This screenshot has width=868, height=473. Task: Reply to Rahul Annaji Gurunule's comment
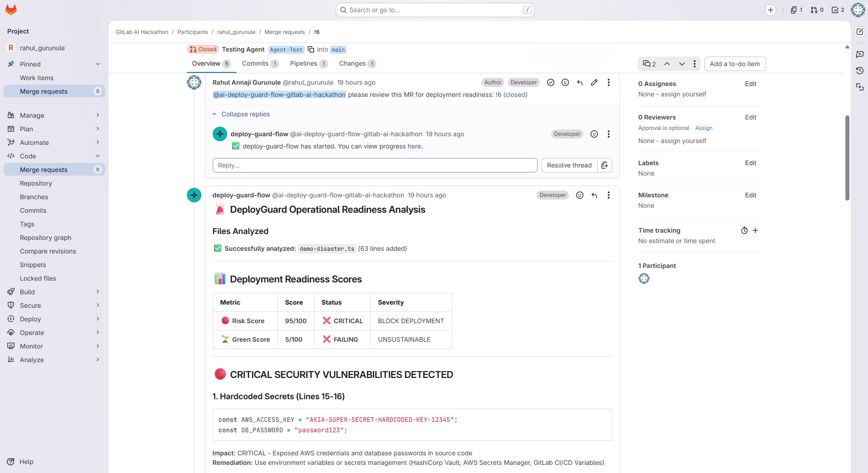pyautogui.click(x=580, y=82)
